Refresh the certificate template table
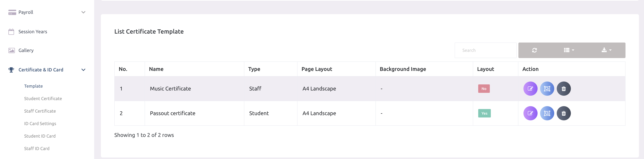The width and height of the screenshot is (644, 159). [x=535, y=50]
